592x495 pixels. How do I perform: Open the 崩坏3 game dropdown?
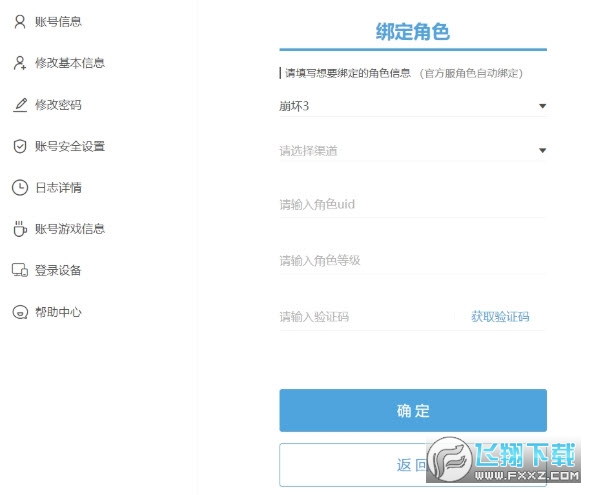(413, 106)
